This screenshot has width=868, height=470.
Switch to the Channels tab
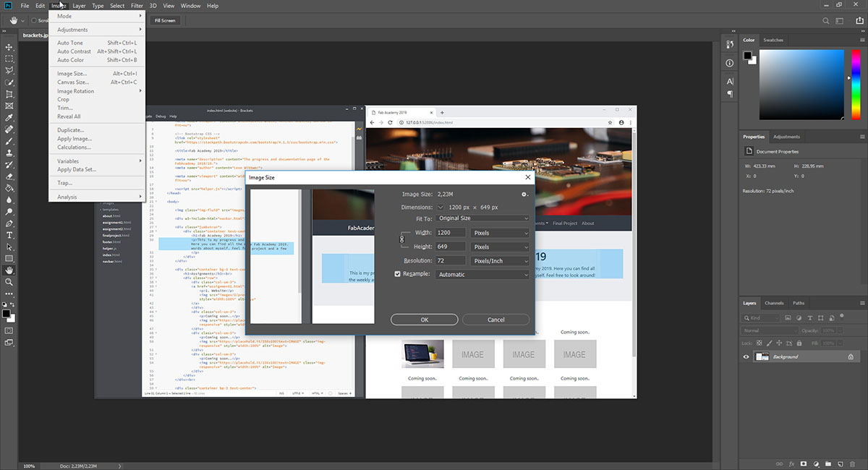click(774, 303)
